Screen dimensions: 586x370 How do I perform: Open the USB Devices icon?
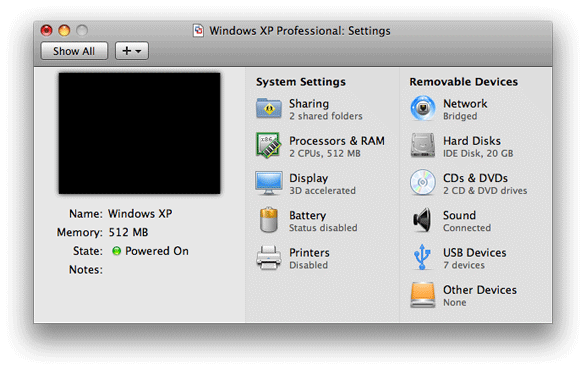click(422, 257)
